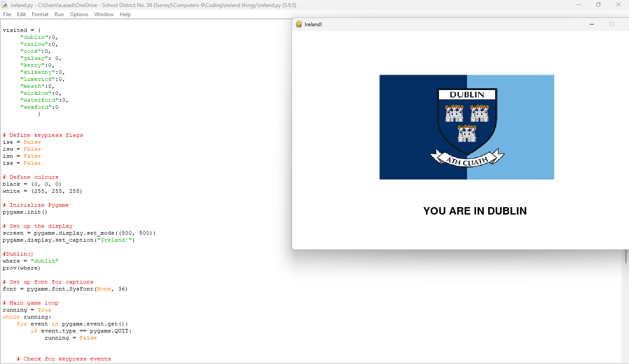Click the disabled maximize button of Ireland! window
The image size is (629, 364).
(612, 24)
